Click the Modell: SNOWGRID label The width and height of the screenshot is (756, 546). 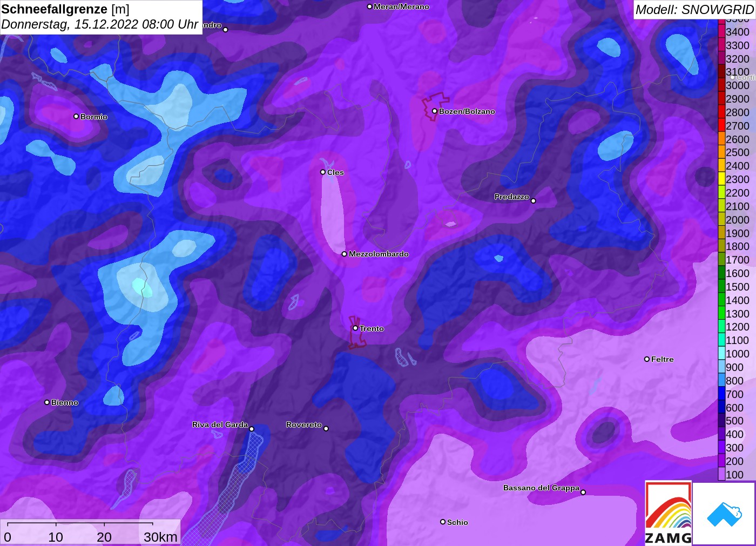point(694,9)
